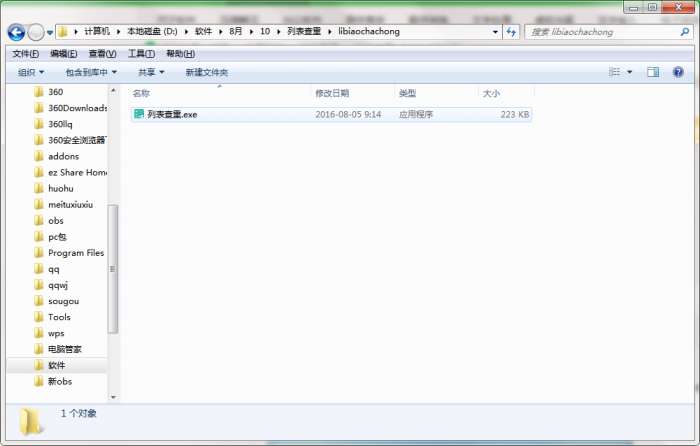Click the blue help icon
This screenshot has height=446, width=700.
(678, 72)
